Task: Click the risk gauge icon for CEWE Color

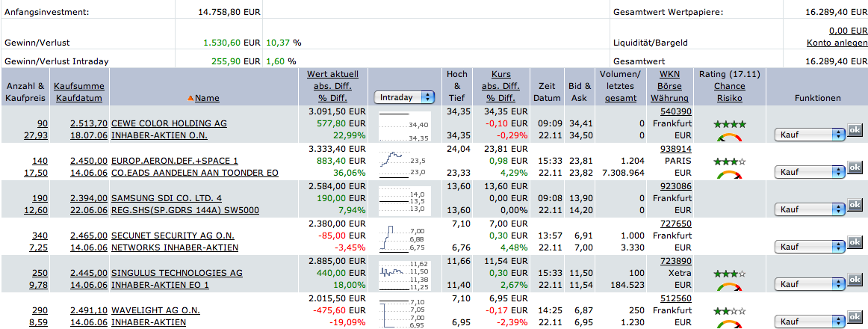Action: pyautogui.click(x=728, y=138)
